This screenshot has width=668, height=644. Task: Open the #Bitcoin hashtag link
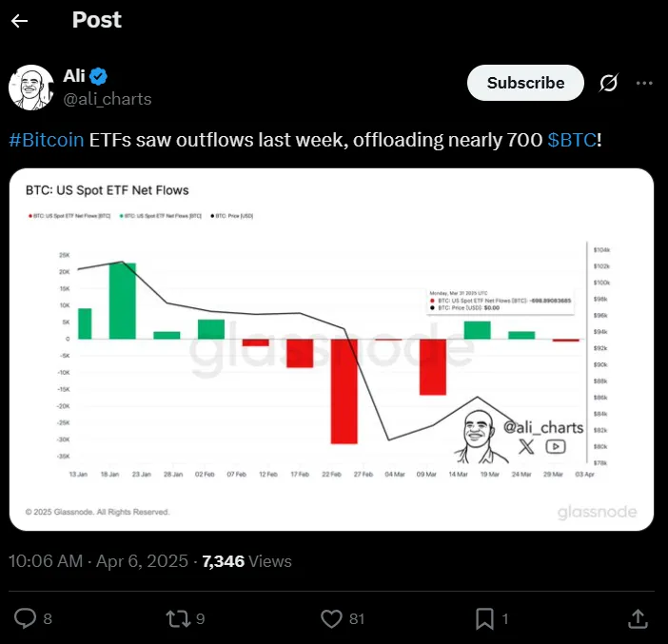click(x=47, y=141)
